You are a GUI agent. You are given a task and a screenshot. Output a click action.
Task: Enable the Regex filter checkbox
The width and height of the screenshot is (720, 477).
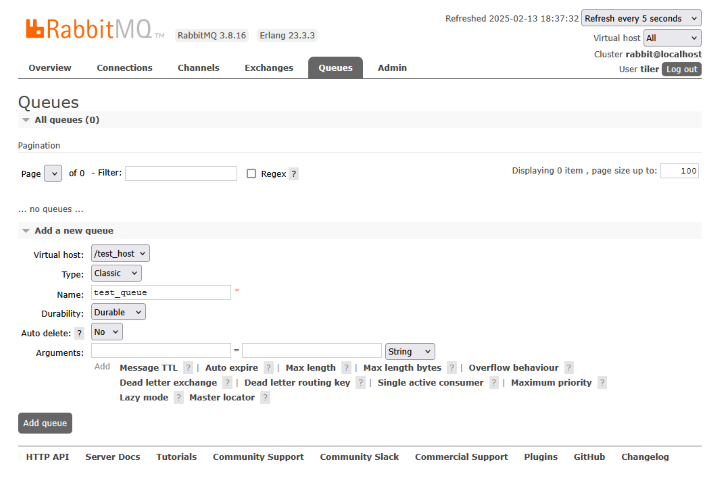coord(251,174)
